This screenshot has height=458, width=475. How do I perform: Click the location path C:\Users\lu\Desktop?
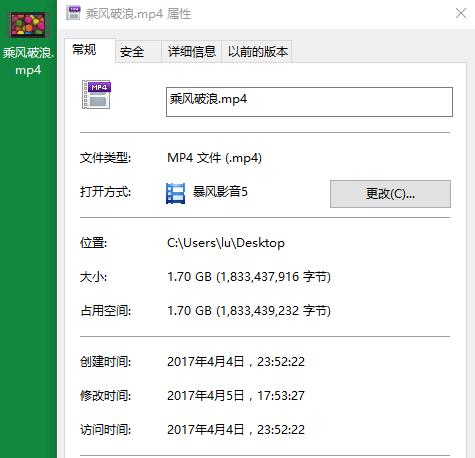coord(226,243)
